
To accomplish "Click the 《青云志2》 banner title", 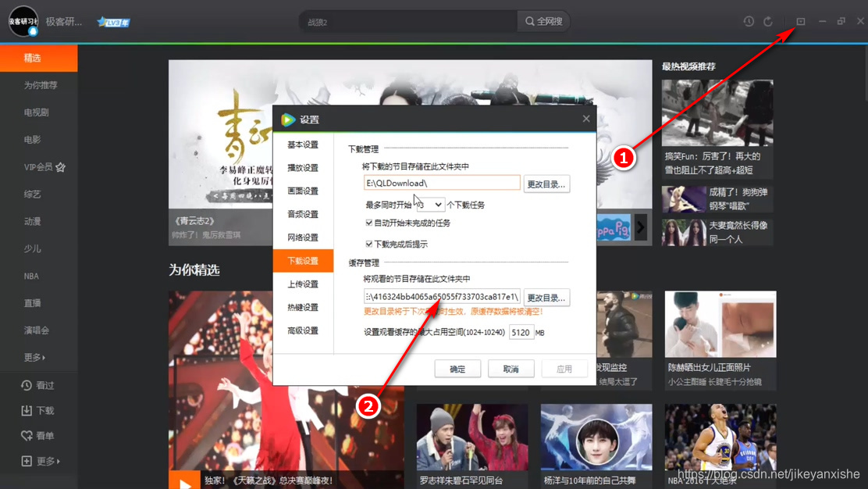I will (x=194, y=221).
